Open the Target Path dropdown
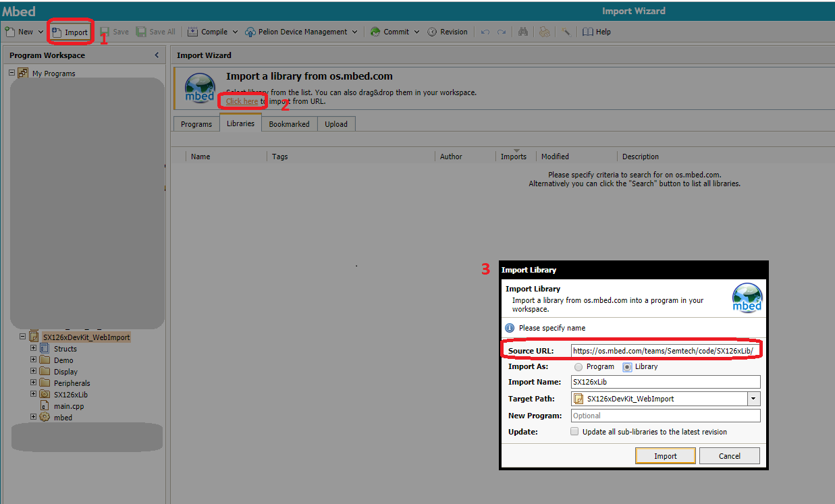 [753, 399]
